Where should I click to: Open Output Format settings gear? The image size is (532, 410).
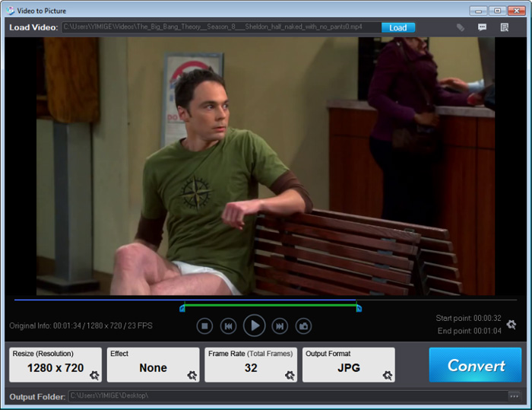click(x=388, y=375)
